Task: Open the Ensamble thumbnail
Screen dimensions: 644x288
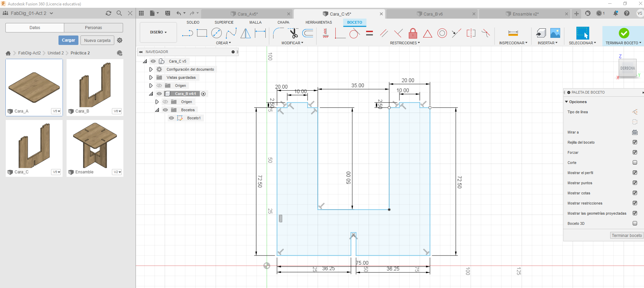Action: tap(95, 148)
